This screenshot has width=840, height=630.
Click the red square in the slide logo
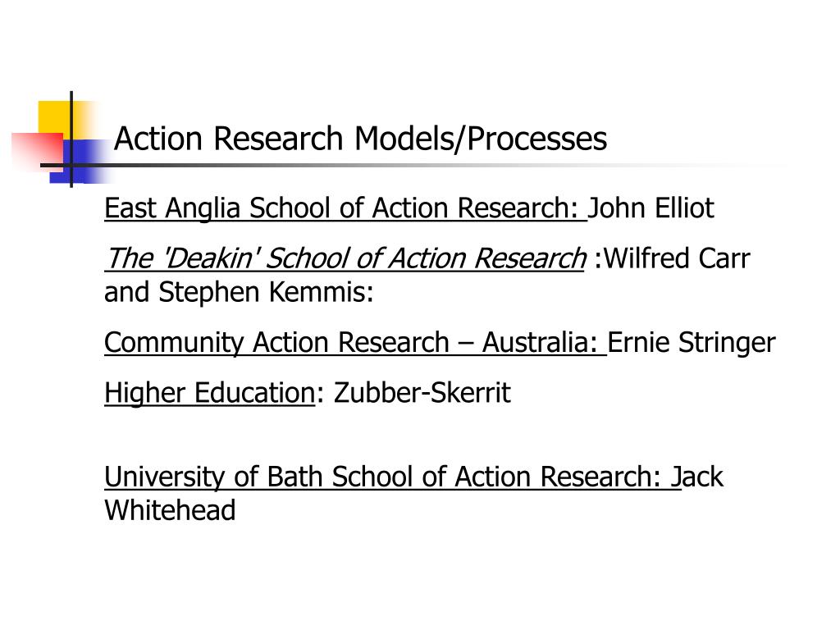(x=38, y=150)
